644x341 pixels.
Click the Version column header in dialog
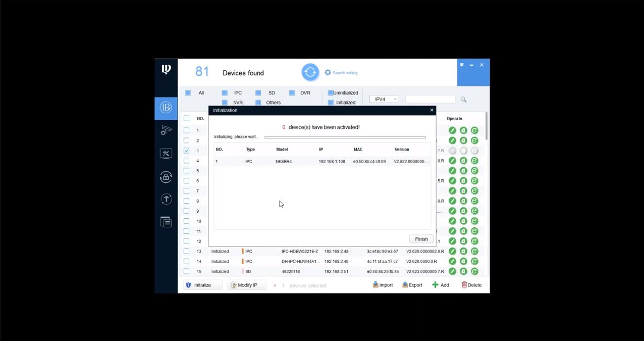coord(402,150)
